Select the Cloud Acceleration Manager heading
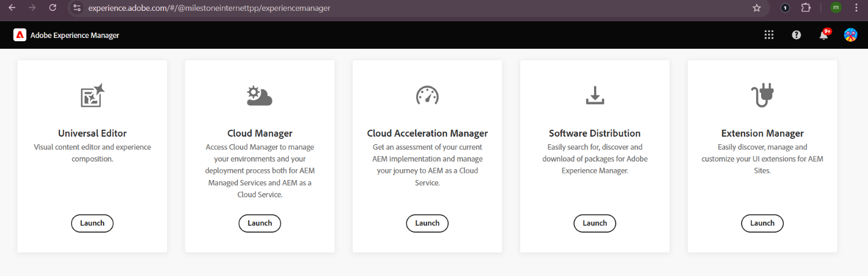Viewport: 868px width, 276px height. (x=427, y=133)
